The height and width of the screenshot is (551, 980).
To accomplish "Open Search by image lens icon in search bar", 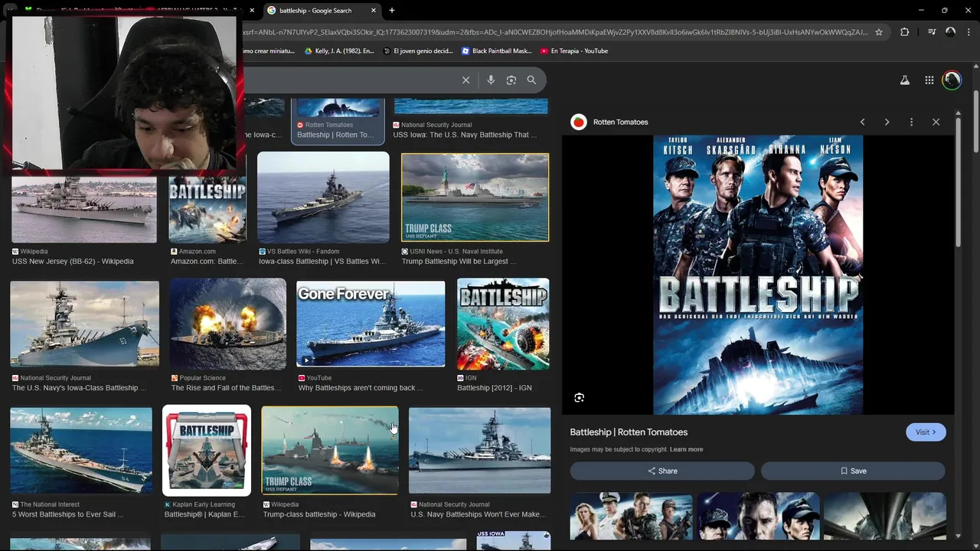I will click(x=511, y=80).
